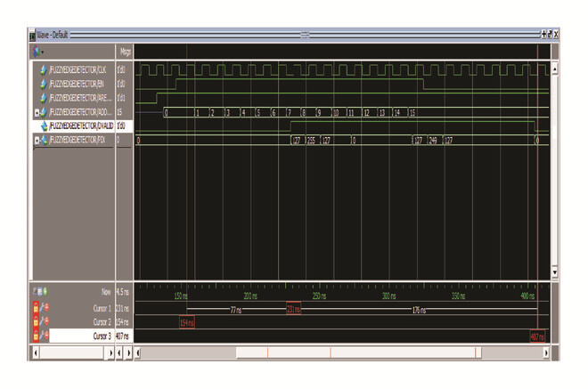Expand the FUZZYEDGEDETECTOR/ADD... bus
This screenshot has height=389, width=588.
pos(37,112)
